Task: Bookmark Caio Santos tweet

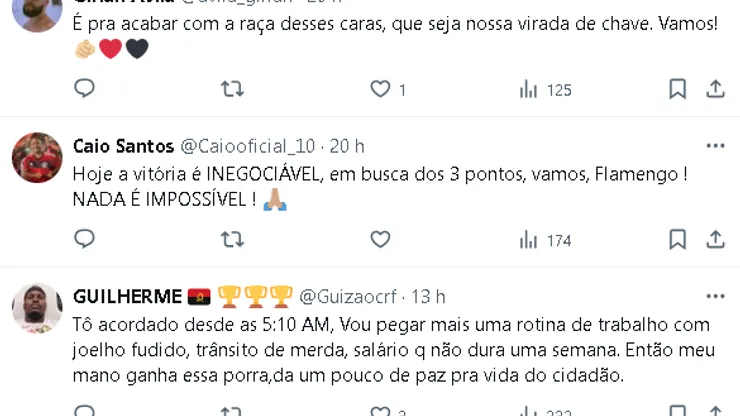Action: point(678,239)
